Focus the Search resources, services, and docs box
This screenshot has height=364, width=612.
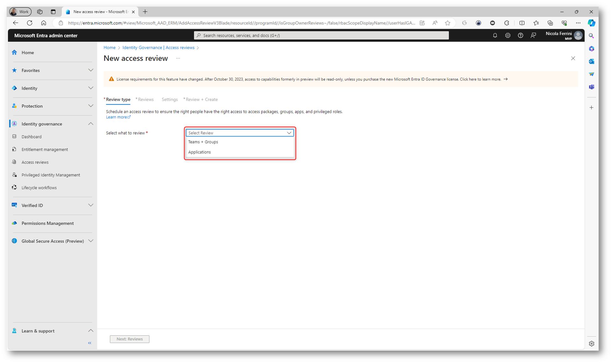coord(321,35)
